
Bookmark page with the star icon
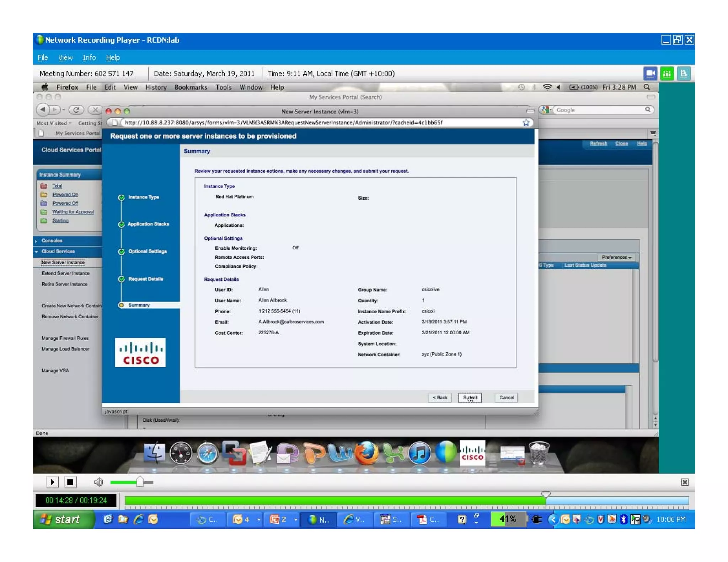(526, 123)
